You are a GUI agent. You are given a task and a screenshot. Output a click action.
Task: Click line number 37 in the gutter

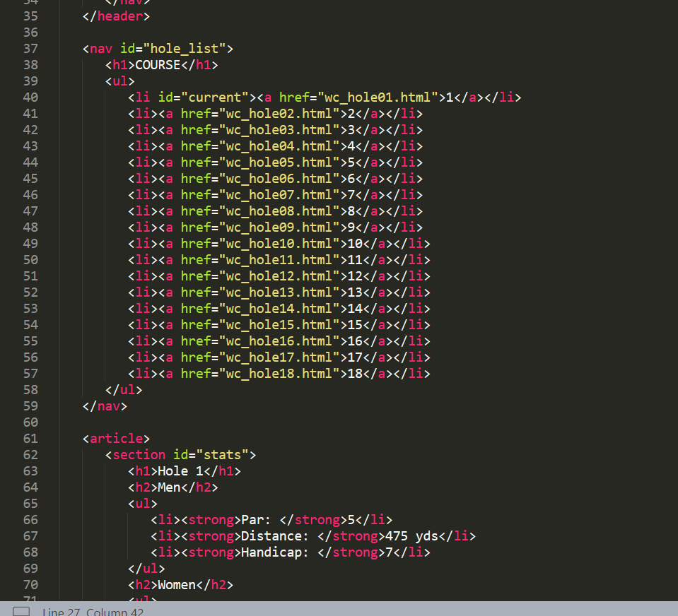pos(30,49)
